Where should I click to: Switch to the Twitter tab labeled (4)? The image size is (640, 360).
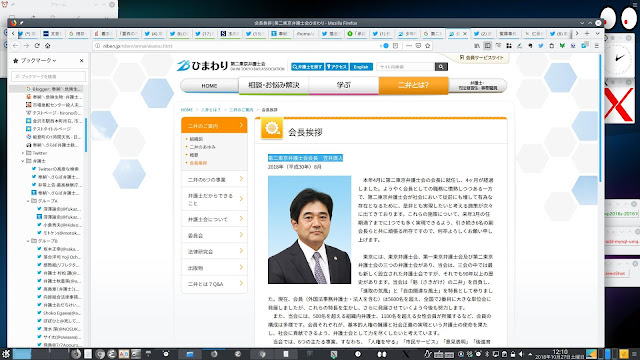pos(153,34)
